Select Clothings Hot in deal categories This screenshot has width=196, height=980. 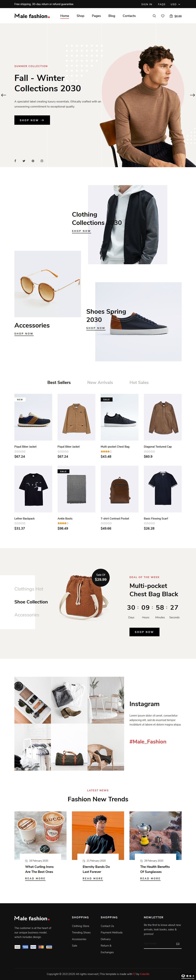tap(29, 589)
